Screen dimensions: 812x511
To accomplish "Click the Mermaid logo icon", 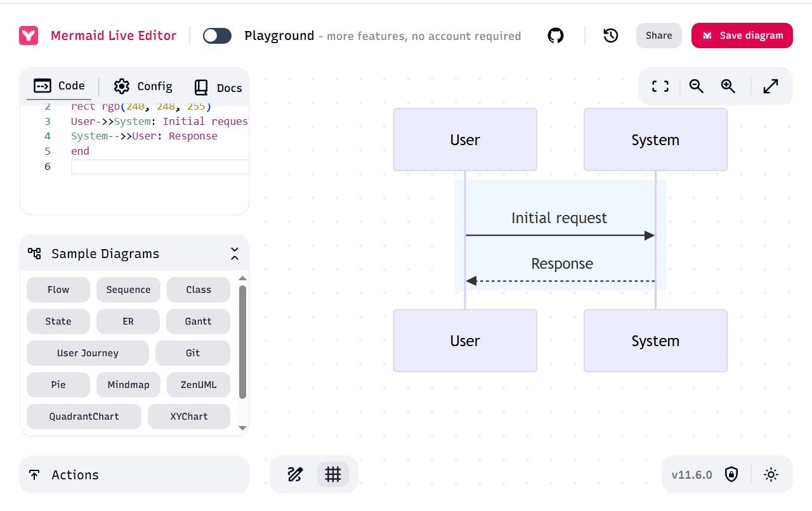I will [29, 36].
